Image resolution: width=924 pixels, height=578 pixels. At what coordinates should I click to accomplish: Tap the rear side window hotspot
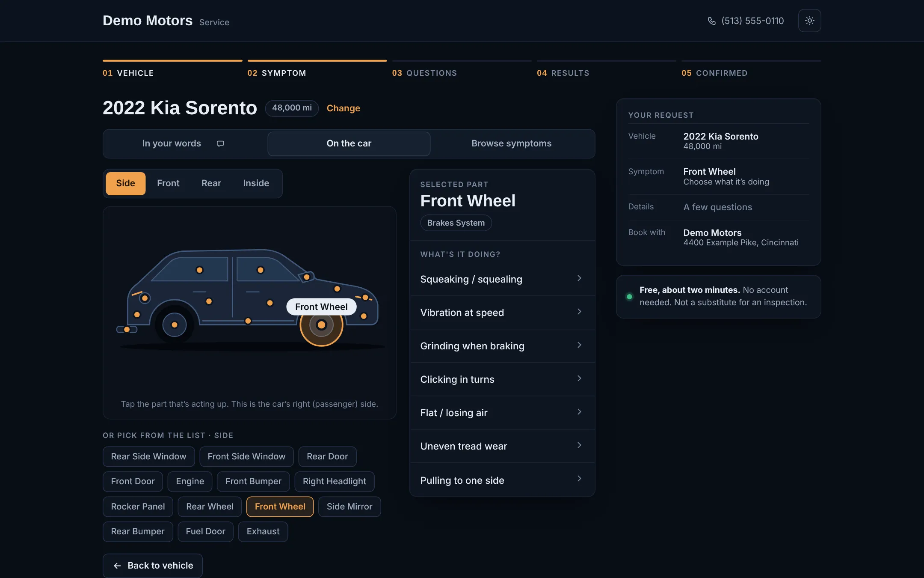pos(199,270)
